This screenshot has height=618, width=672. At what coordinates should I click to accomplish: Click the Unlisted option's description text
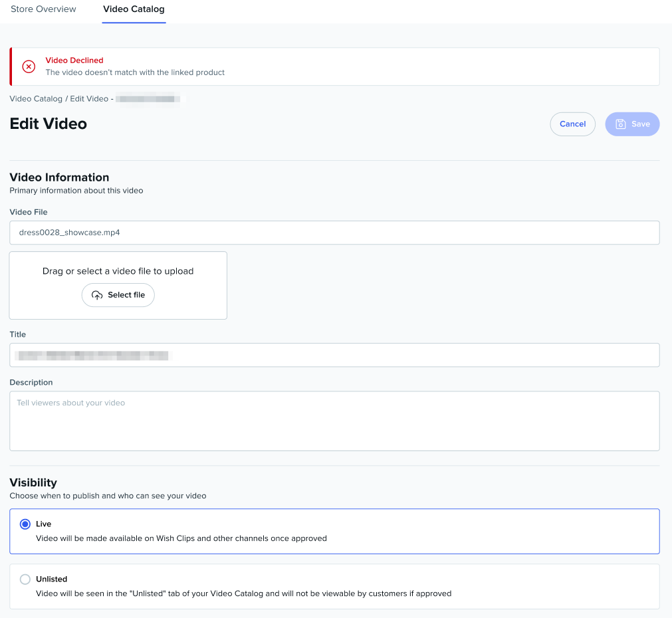[x=243, y=593]
